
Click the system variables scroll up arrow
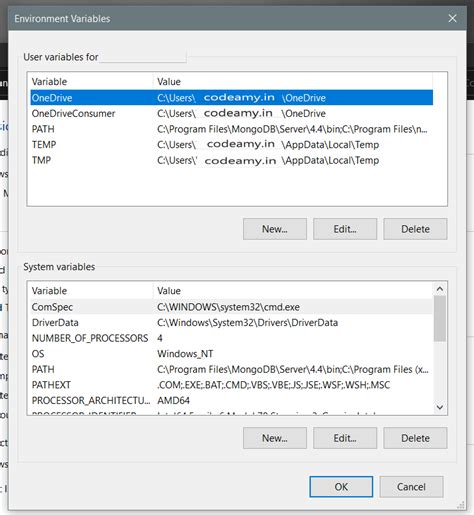click(440, 289)
